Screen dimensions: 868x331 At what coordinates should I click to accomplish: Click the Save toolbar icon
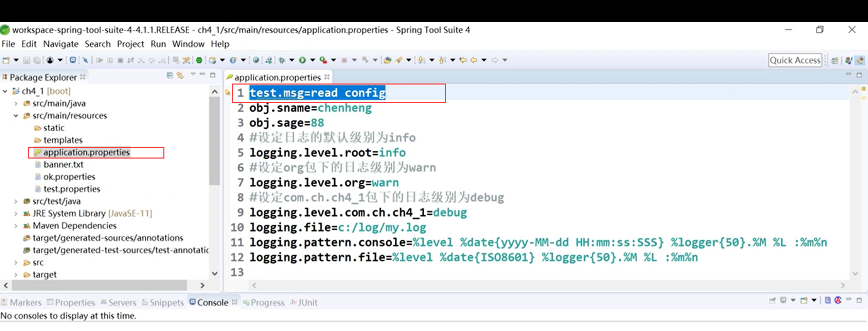(x=26, y=60)
